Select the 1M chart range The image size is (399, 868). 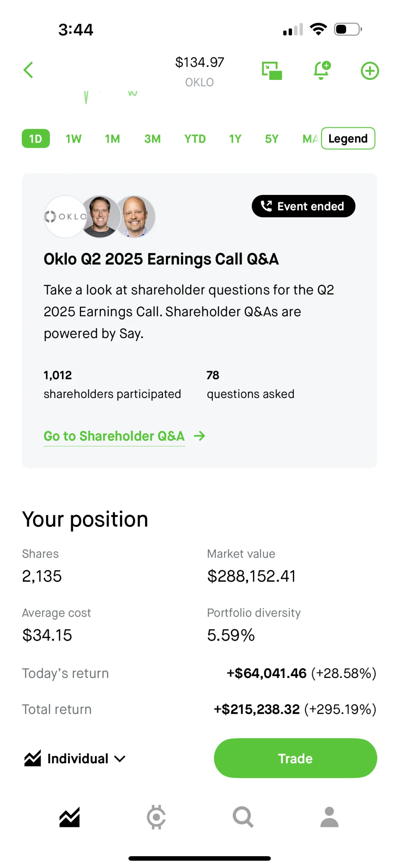pos(112,139)
